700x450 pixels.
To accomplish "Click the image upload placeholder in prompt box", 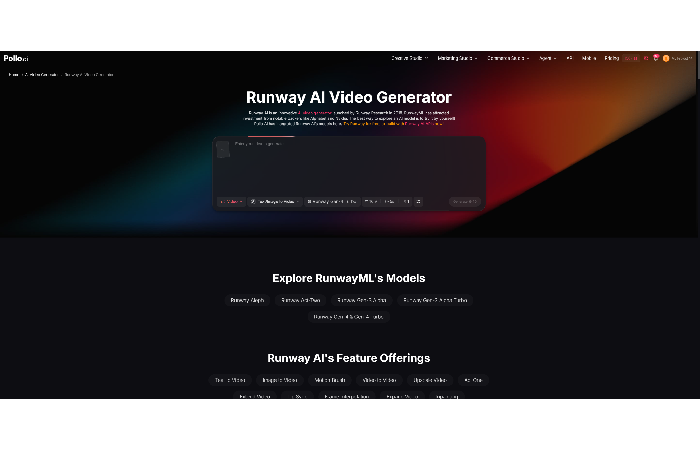I will point(223,150).
